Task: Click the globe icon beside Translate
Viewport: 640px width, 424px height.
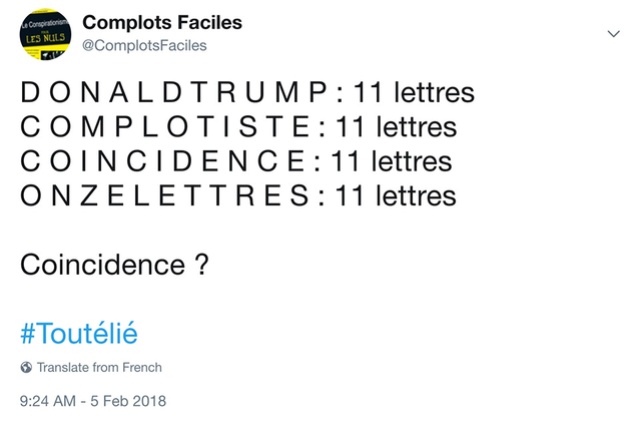Action: (x=26, y=367)
